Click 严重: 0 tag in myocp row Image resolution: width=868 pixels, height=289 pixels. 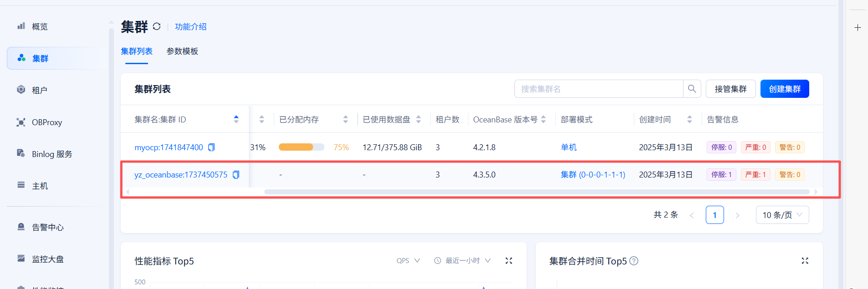pos(755,147)
